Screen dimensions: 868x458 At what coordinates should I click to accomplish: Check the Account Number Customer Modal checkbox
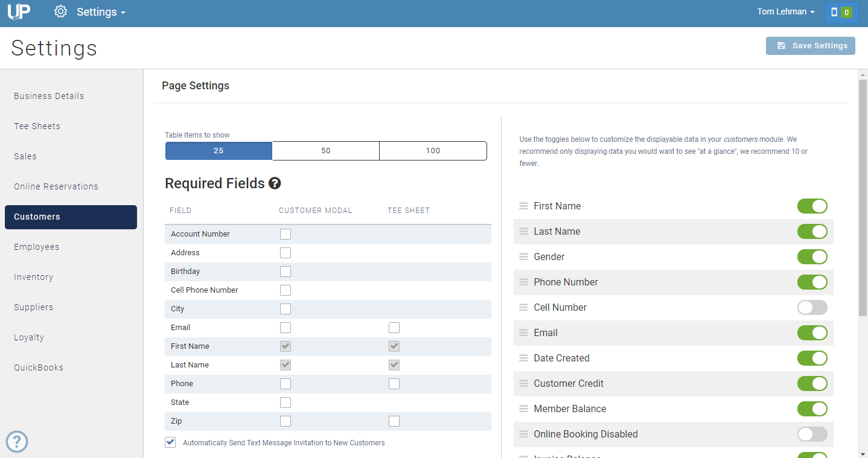click(x=286, y=234)
